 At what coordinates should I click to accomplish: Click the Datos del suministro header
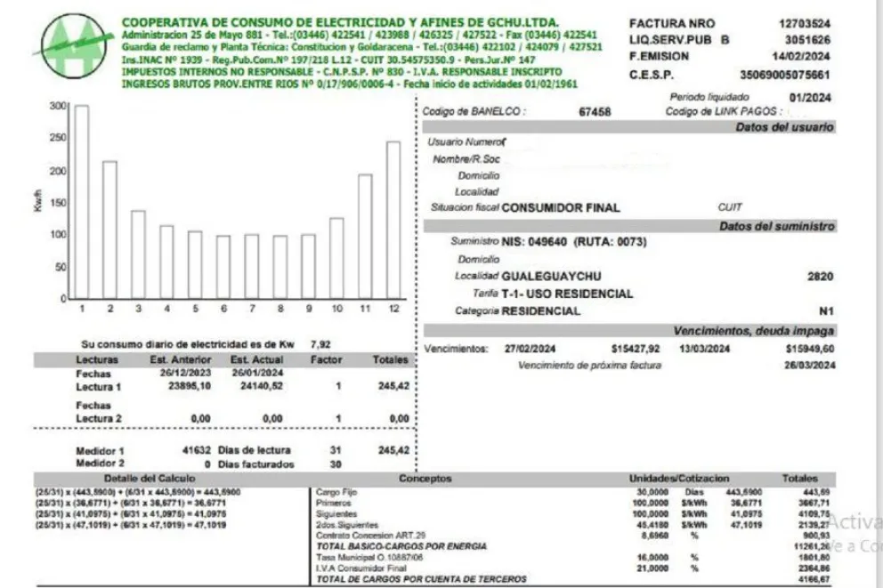coord(776,227)
